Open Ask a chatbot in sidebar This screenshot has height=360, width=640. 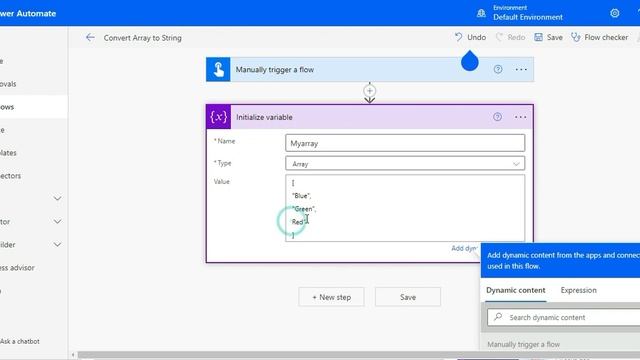pyautogui.click(x=20, y=341)
